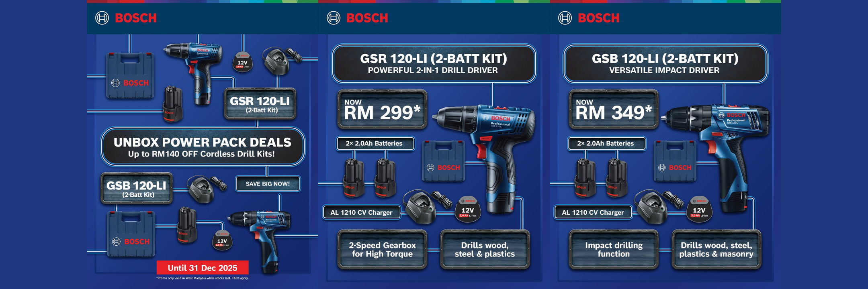Screen dimensions: 868x289
Task: Open the GSR 120-LI (2-Batt Kit) label in first panel
Action: 260,104
